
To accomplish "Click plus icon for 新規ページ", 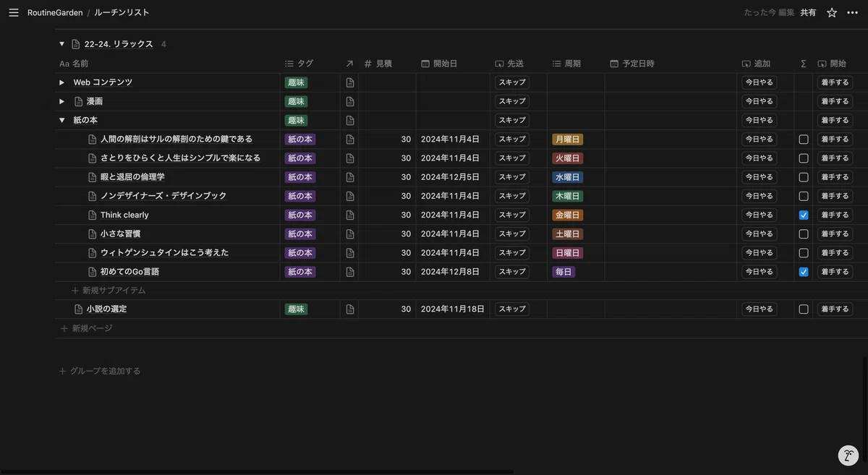I will [x=64, y=328].
